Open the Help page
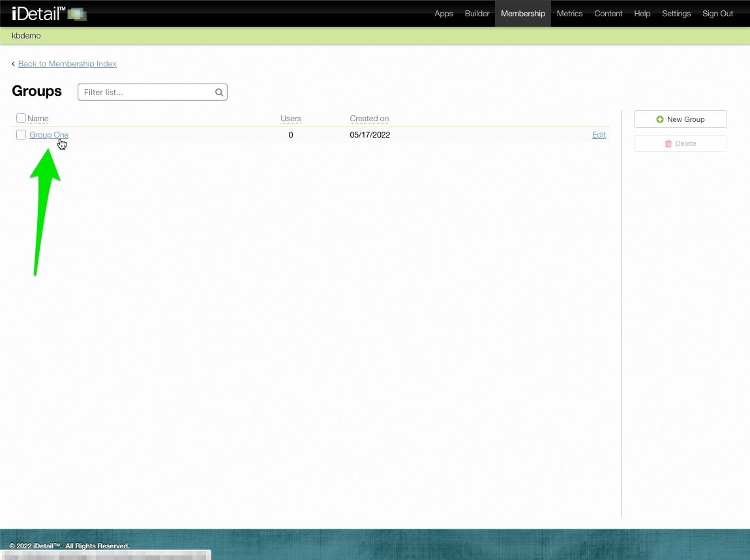750x560 pixels. point(642,14)
